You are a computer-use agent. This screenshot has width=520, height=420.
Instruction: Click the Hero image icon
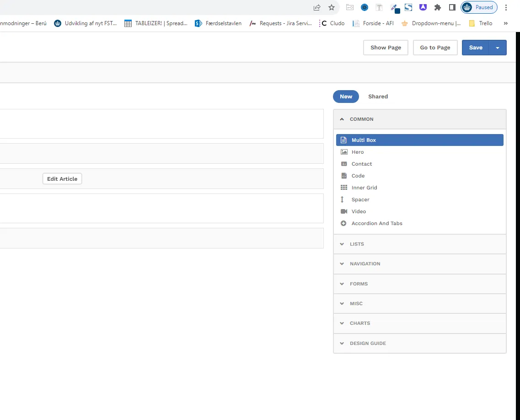tap(344, 152)
